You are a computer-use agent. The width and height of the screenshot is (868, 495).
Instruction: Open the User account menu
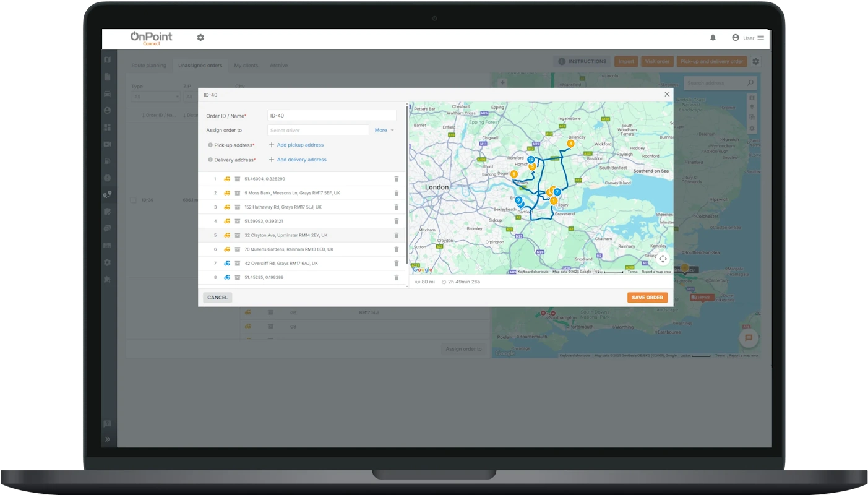click(748, 38)
